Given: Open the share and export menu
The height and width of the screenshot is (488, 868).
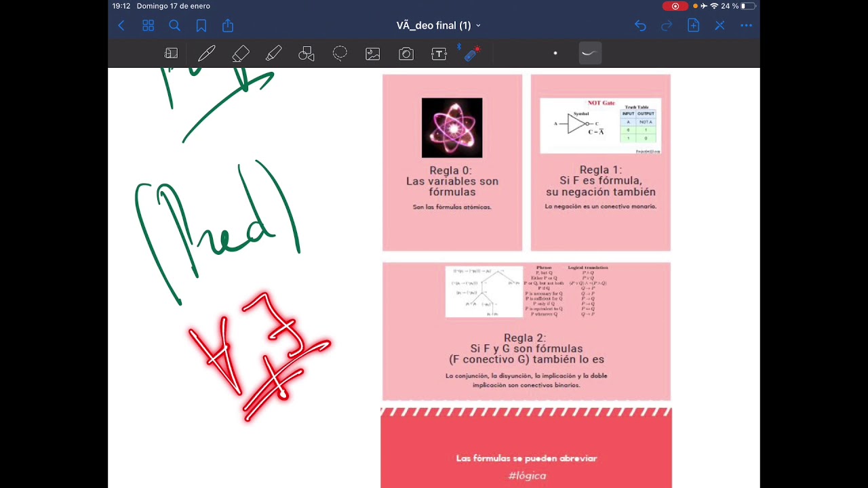Looking at the screenshot, I should point(228,26).
